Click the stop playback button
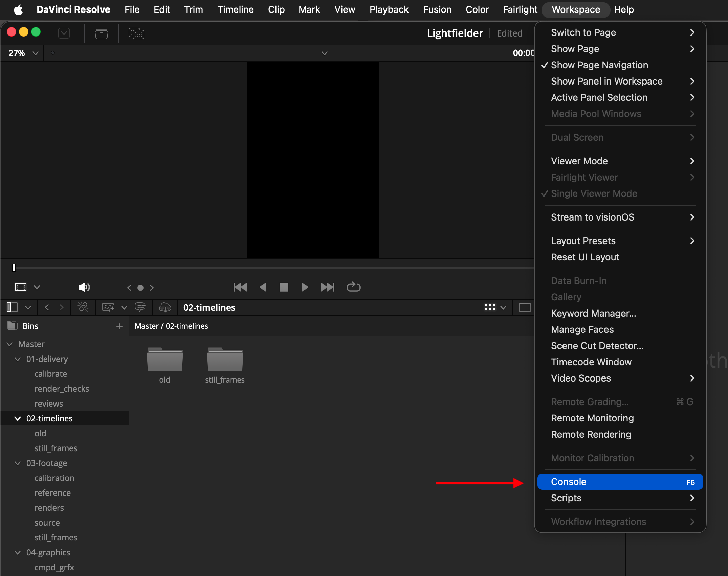The height and width of the screenshot is (576, 728). pyautogui.click(x=284, y=287)
